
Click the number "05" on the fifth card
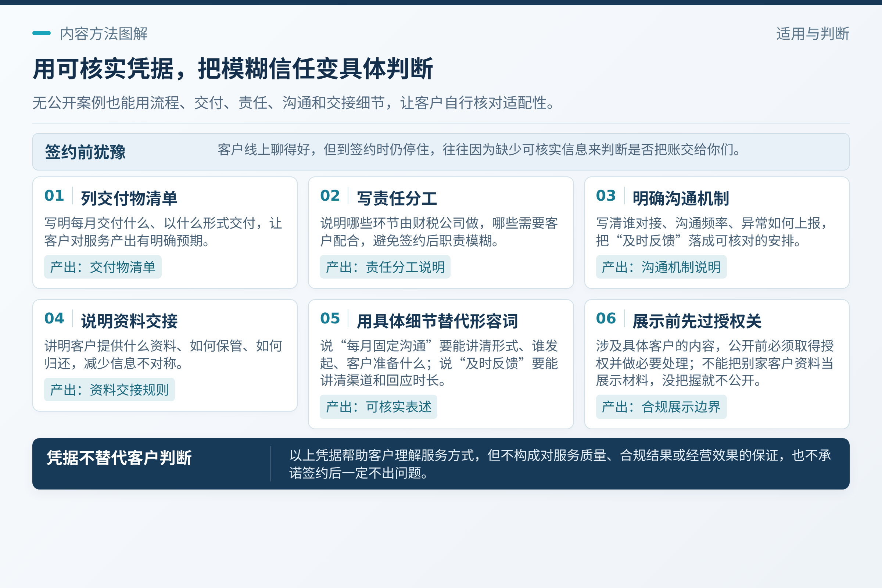point(330,318)
